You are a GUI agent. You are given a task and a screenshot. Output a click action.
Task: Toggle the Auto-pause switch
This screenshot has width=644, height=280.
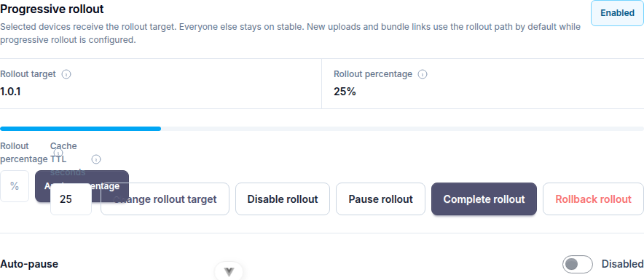tap(578, 264)
